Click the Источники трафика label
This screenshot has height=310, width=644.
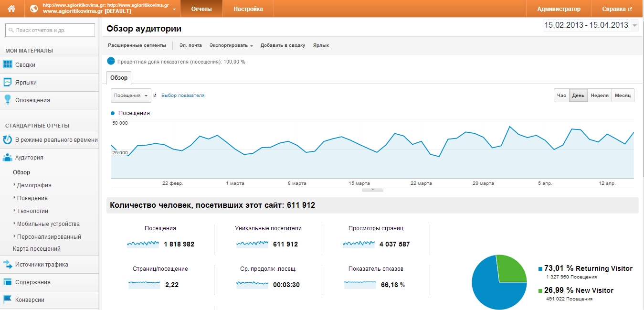click(x=42, y=265)
